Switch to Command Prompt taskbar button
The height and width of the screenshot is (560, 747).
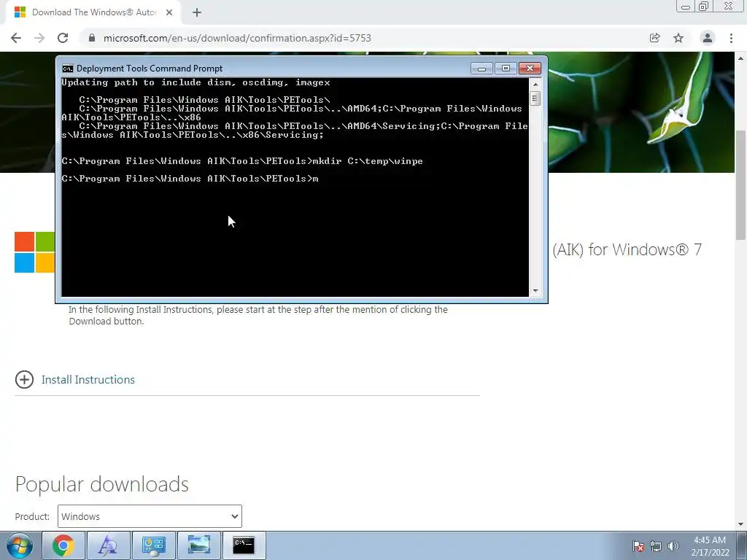point(244,545)
